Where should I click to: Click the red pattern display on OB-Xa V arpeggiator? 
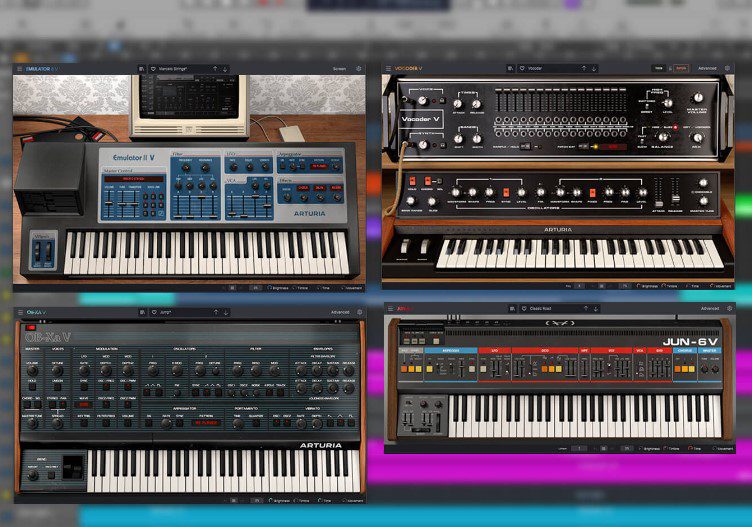(x=207, y=423)
